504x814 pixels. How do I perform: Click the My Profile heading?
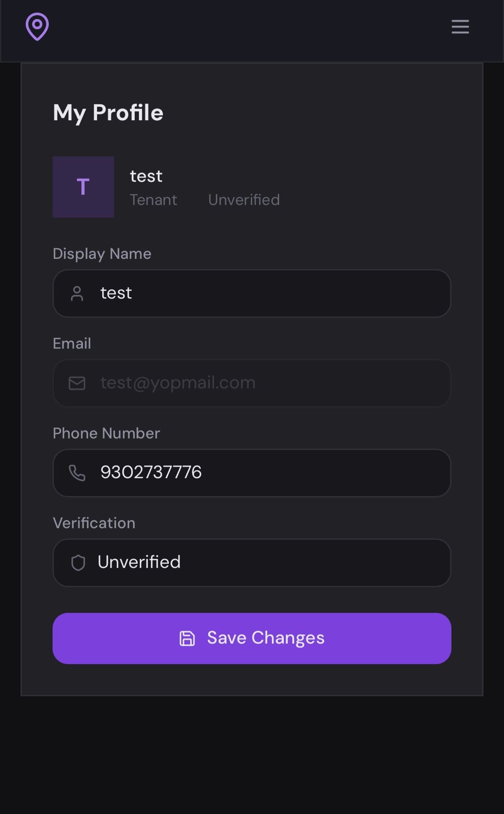[x=108, y=112]
